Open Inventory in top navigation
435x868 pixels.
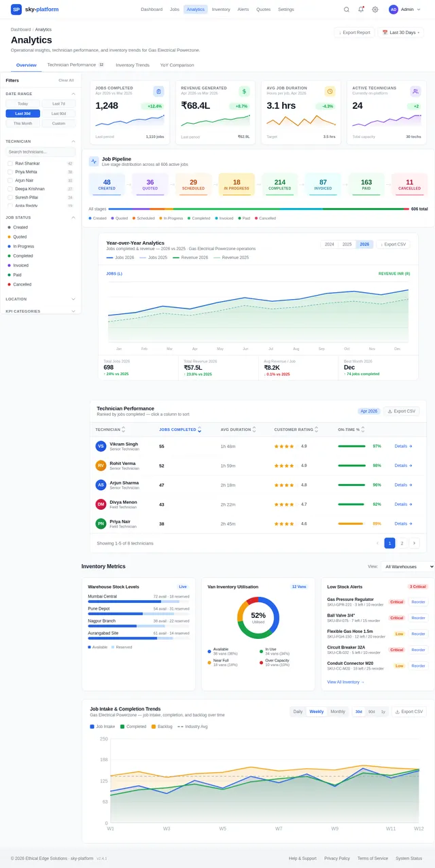[x=221, y=10]
